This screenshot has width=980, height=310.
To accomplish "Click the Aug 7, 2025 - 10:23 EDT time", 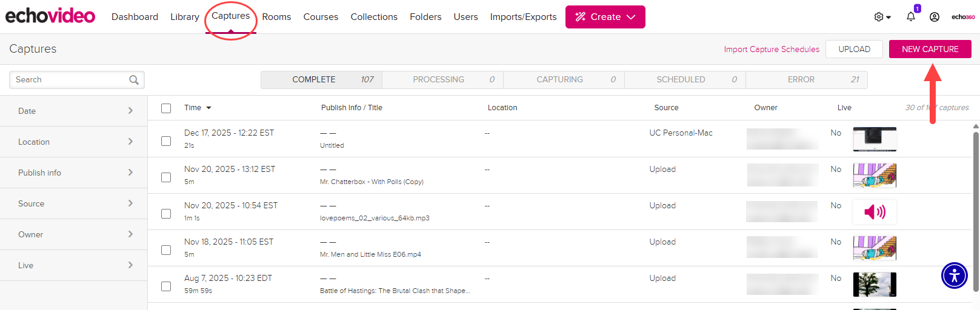I will pos(228,278).
